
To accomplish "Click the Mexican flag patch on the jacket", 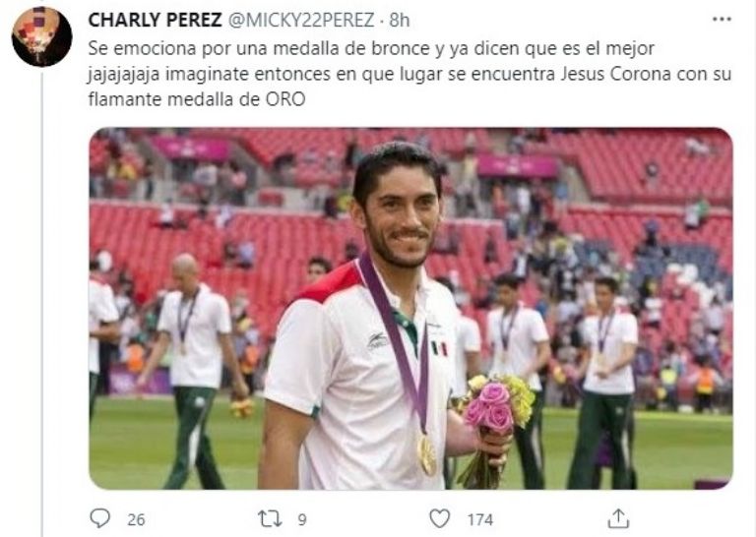I will coord(439,348).
